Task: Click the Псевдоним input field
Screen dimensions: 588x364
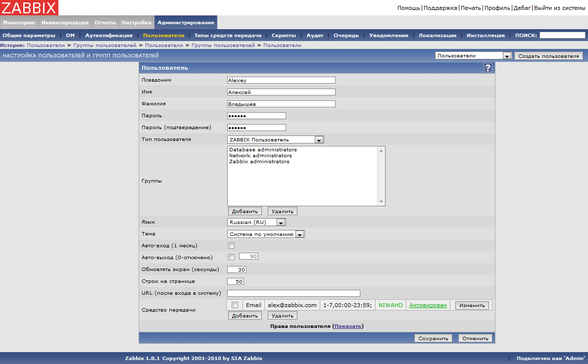Action: point(281,80)
